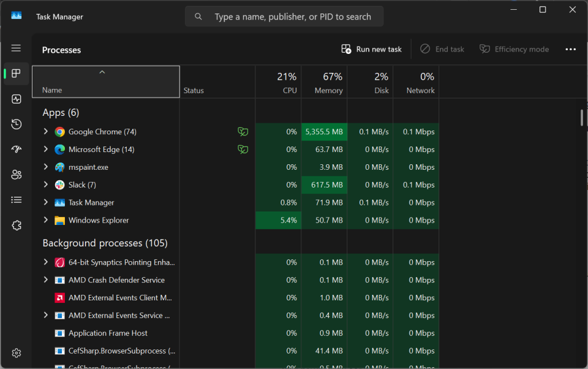Viewport: 588px width, 369px height.
Task: Open Startup apps page in sidebar
Action: point(17,150)
